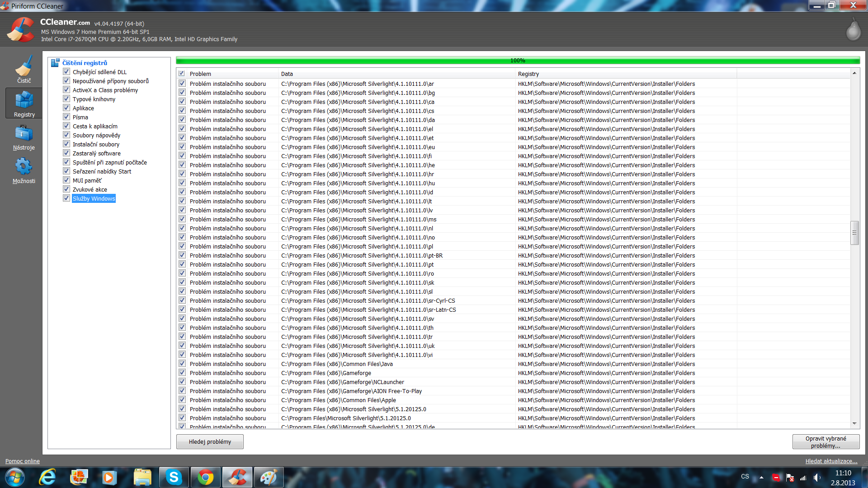Select the Common Files\Apple row
Screen dimensions: 868x488
513,400
